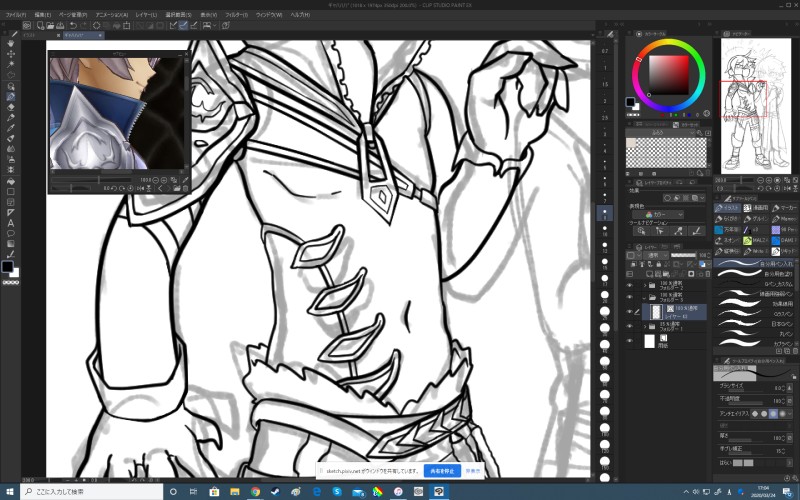Hide フォルダー 5 layer folder via eye icon

[x=630, y=297]
